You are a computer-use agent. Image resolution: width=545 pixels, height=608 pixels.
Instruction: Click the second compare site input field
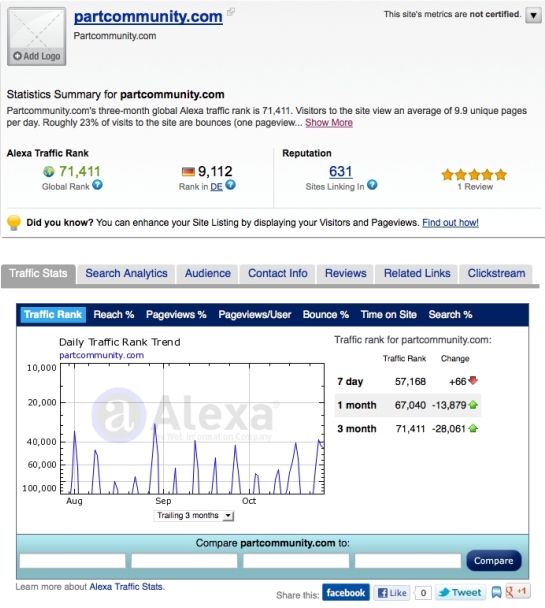coord(184,561)
